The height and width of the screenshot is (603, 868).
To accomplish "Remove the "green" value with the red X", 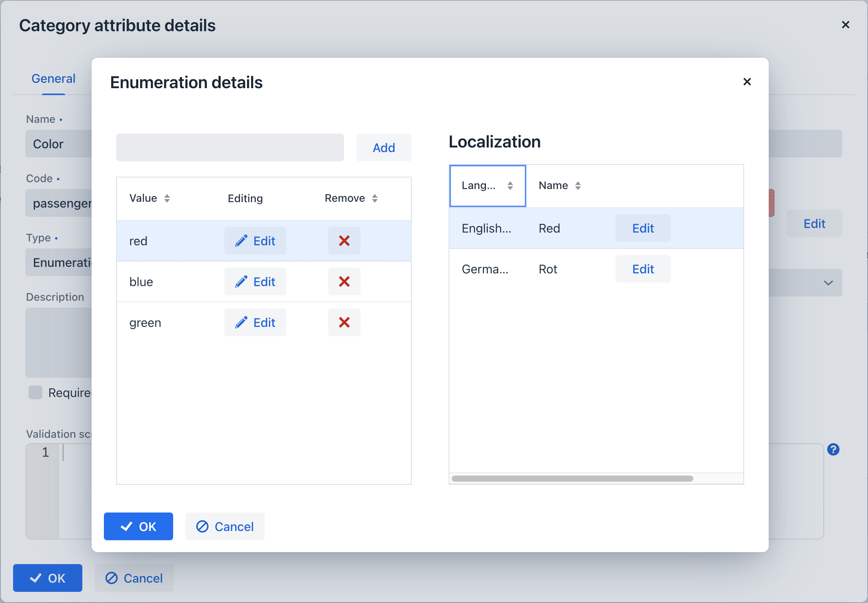I will [344, 322].
